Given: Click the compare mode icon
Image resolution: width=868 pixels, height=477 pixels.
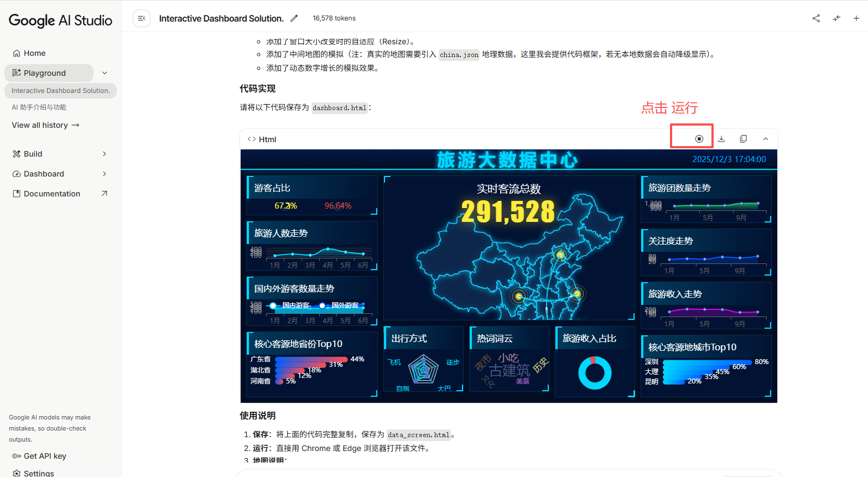Looking at the screenshot, I should pos(836,18).
